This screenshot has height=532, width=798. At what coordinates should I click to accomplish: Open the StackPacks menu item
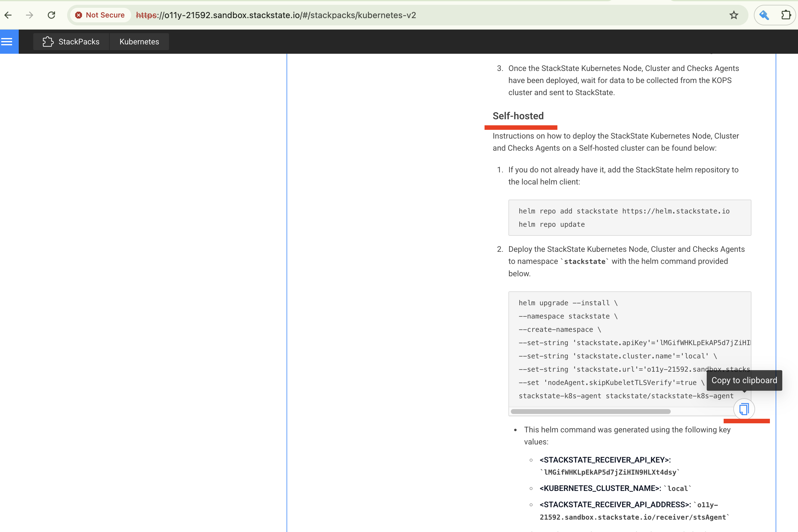(71, 41)
